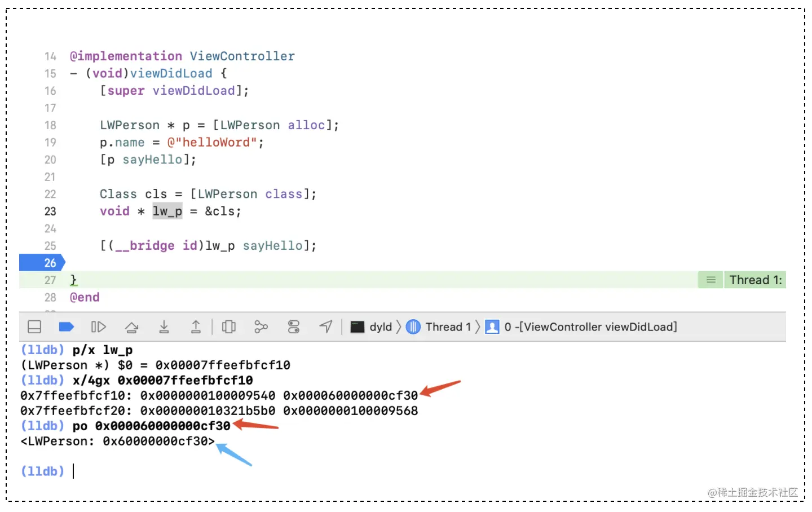Open the Debug Memory Graph tool
This screenshot has width=812, height=512.
(x=261, y=327)
